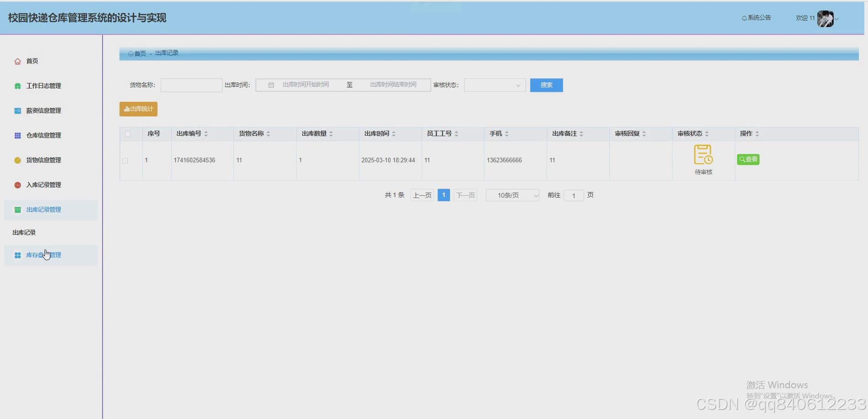Click the 出库时间结束时间 date field

(393, 85)
